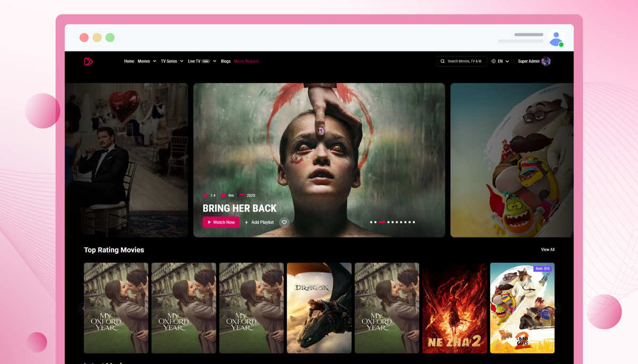
Task: Click the heart favorite icon on the banner
Action: tap(284, 222)
